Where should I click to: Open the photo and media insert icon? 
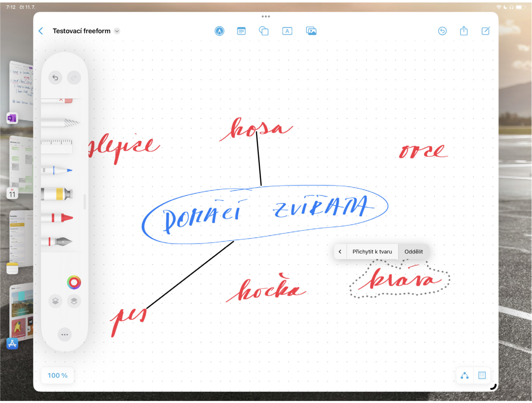(x=311, y=31)
